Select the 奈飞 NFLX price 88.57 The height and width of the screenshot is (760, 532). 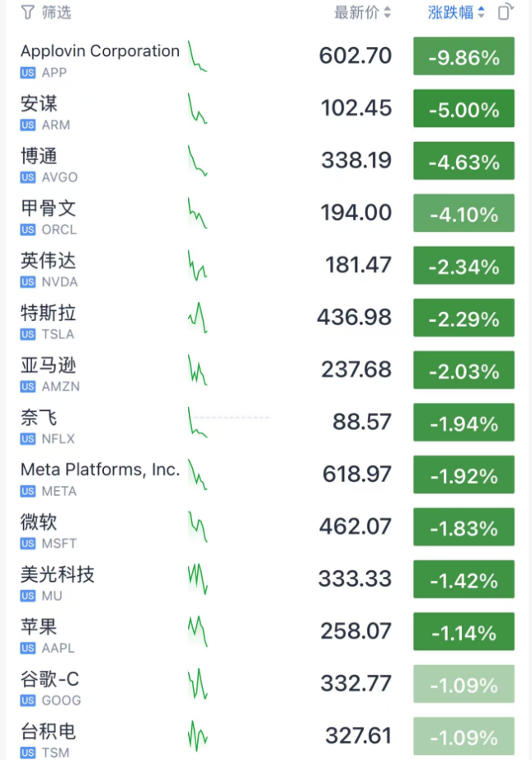click(362, 422)
